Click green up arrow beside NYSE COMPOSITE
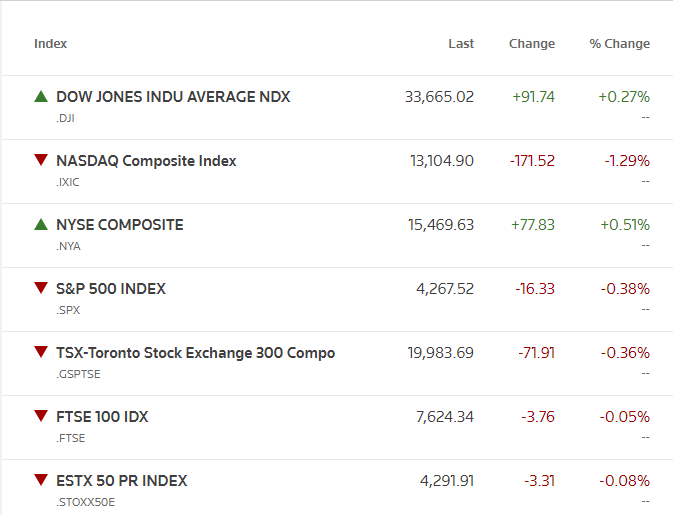Viewport: 673px width, 515px height. pos(41,225)
